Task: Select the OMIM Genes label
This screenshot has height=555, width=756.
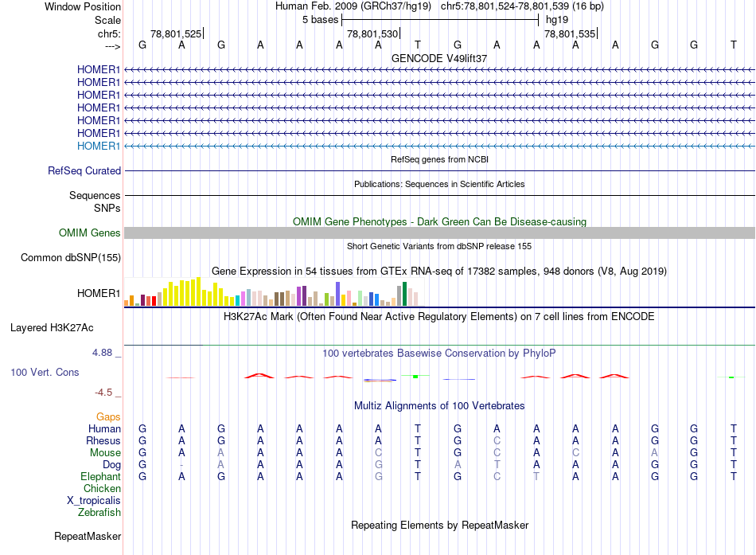Action: click(89, 233)
